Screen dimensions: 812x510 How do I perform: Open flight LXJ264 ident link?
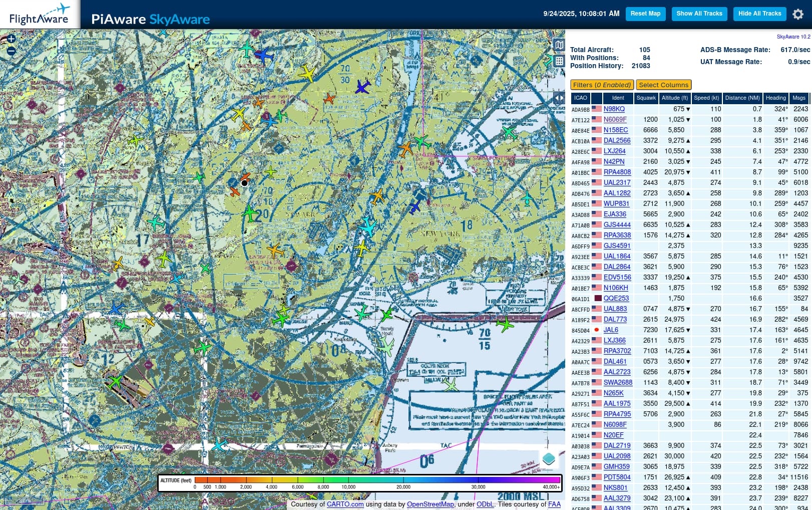(x=614, y=151)
